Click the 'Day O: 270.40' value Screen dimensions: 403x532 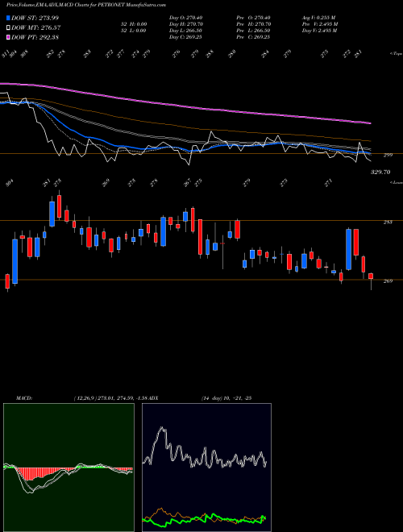pyautogui.click(x=185, y=18)
